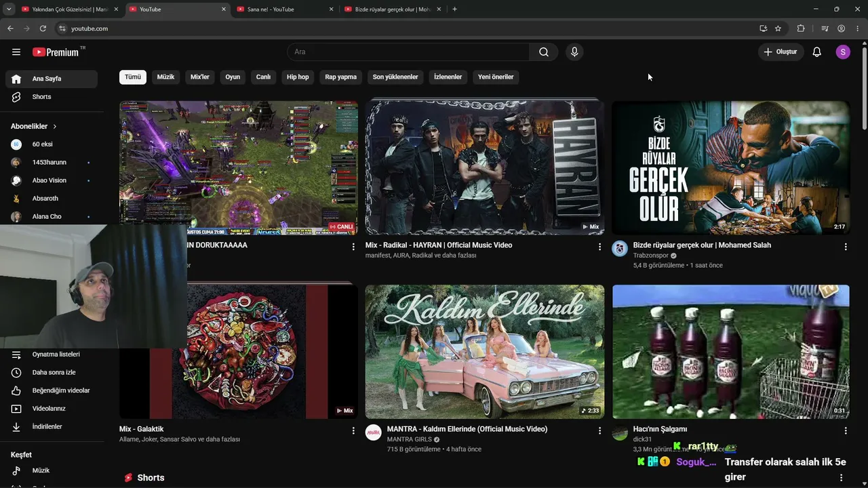This screenshot has height=488, width=868.
Task: Open a new browser tab
Action: (x=454, y=9)
